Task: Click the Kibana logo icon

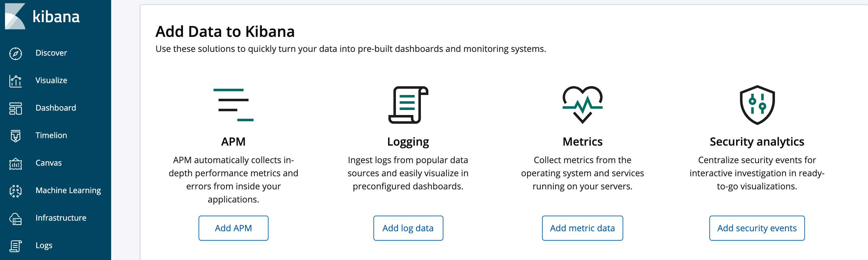Action: coord(15,16)
